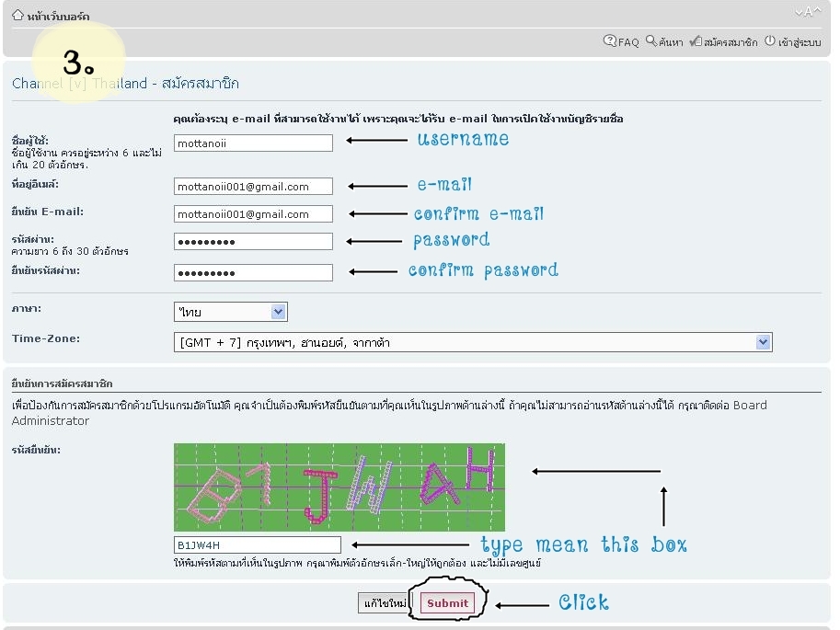Viewport: 840px width, 630px height.
Task: Click the first password field
Action: [253, 242]
